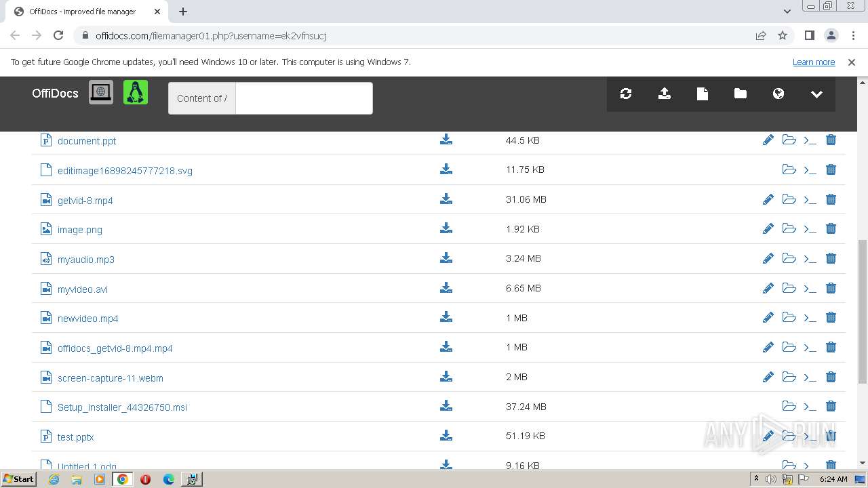Viewport: 868px width, 488px height.
Task: Create a new file with the toolbar's document icon
Action: [x=703, y=94]
